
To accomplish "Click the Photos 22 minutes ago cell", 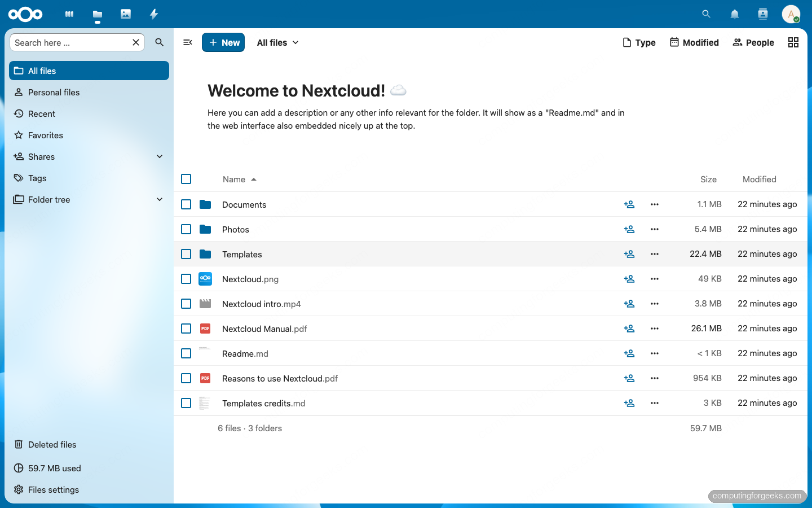I will (x=767, y=229).
